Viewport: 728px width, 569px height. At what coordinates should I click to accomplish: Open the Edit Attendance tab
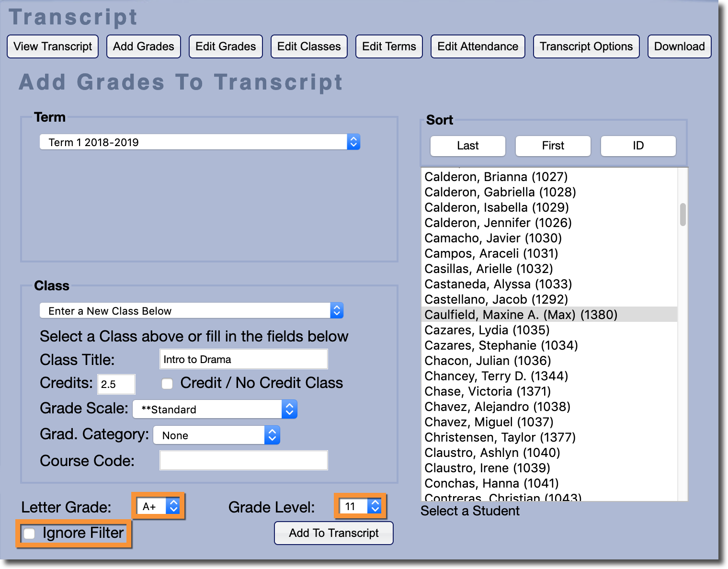(478, 46)
